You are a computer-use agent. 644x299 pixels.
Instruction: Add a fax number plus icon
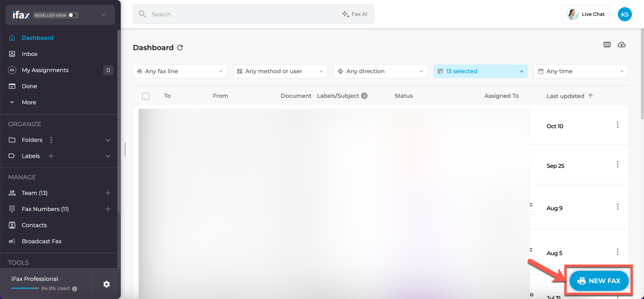108,209
